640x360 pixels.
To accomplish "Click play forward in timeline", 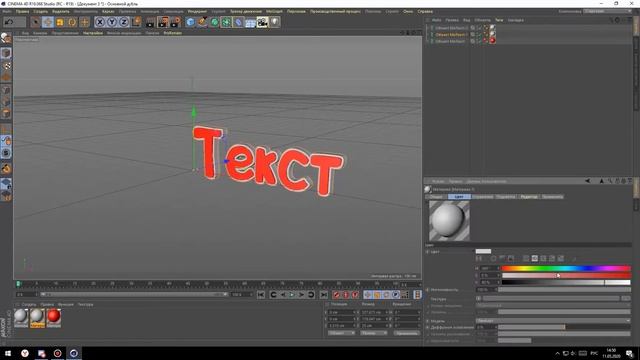I will (x=292, y=294).
